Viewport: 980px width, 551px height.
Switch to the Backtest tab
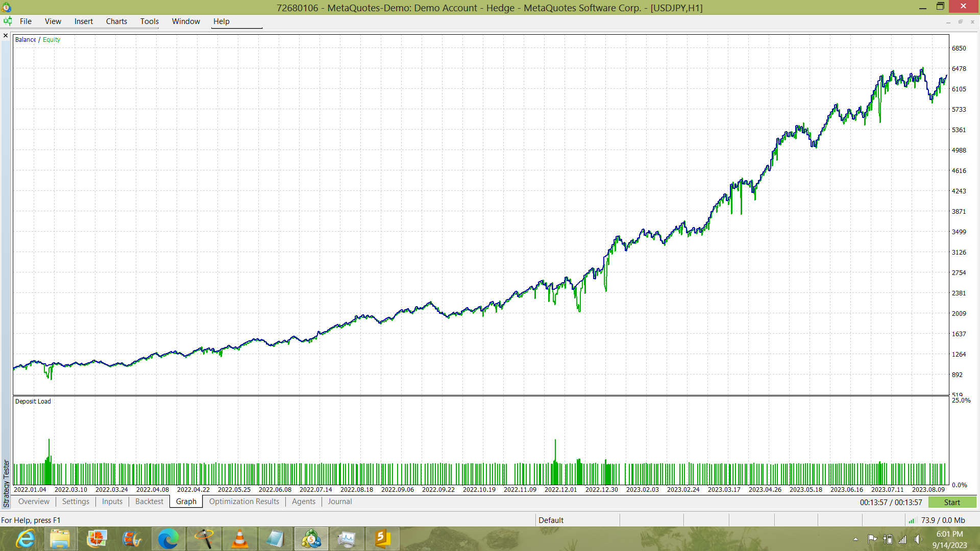[x=149, y=502]
